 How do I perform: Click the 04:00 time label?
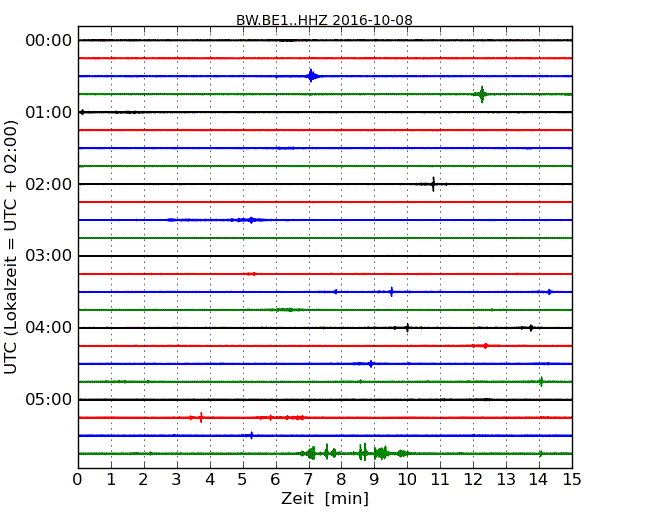coord(49,328)
